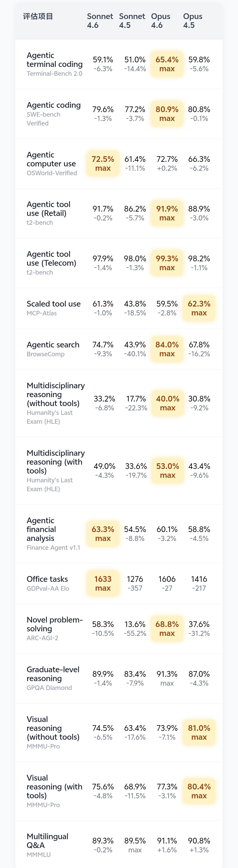Select the 1633 max GDPval-AA Elo cell

pyautogui.click(x=103, y=583)
